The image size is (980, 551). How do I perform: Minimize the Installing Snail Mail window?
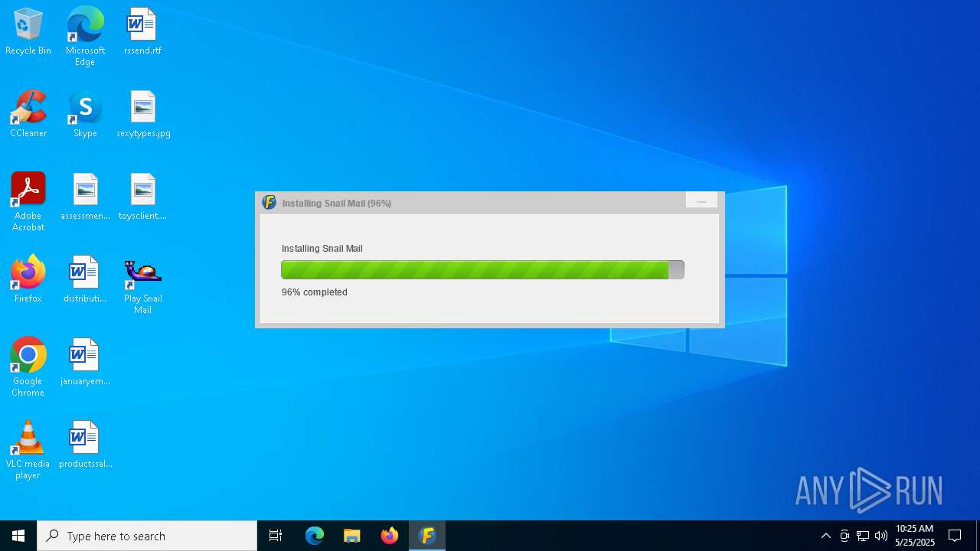coord(701,201)
